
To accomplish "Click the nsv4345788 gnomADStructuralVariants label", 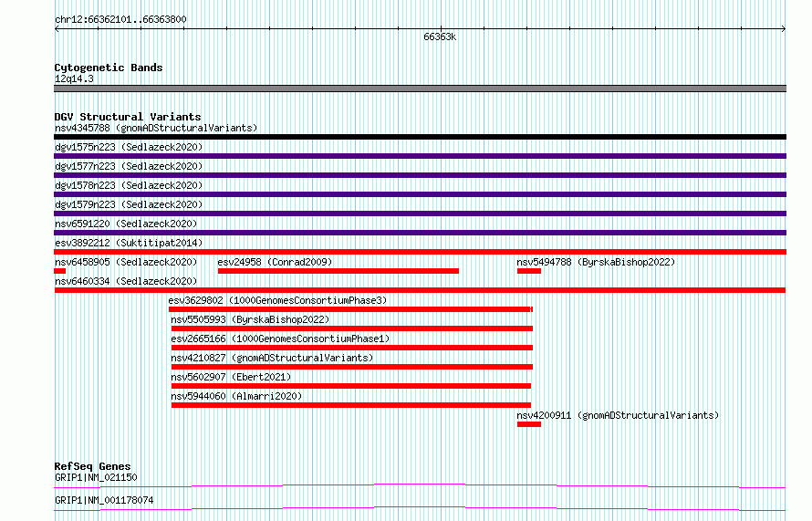I will pyautogui.click(x=156, y=128).
